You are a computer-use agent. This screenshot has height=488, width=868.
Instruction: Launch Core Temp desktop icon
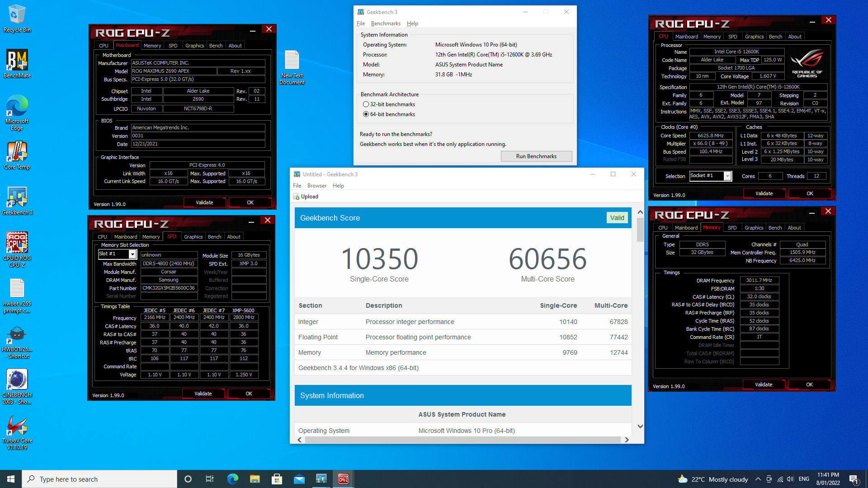point(17,155)
